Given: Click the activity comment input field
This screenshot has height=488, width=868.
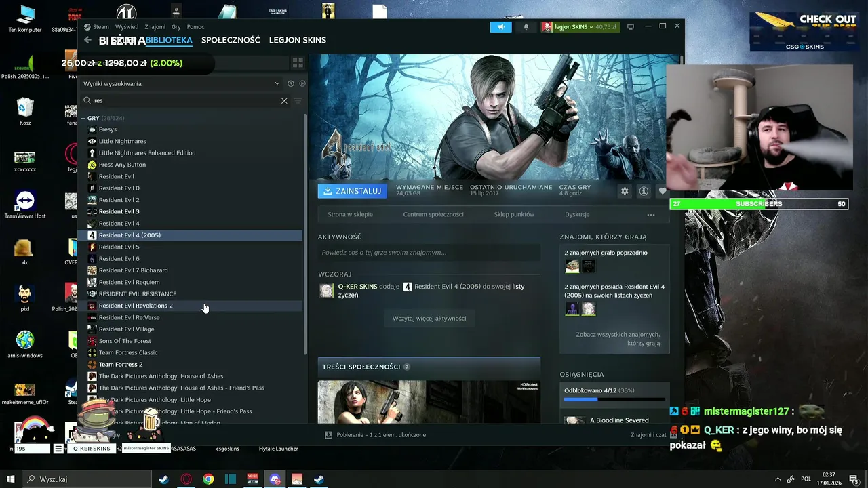Looking at the screenshot, I should (429, 252).
